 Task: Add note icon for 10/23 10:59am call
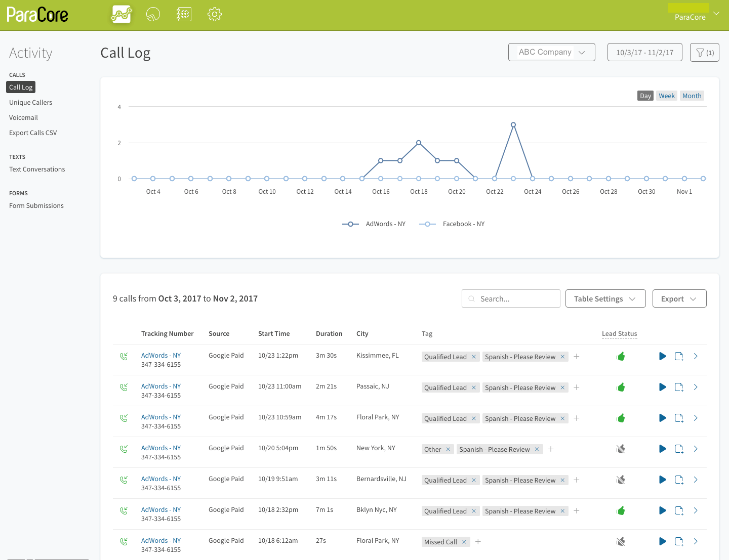[x=679, y=418]
